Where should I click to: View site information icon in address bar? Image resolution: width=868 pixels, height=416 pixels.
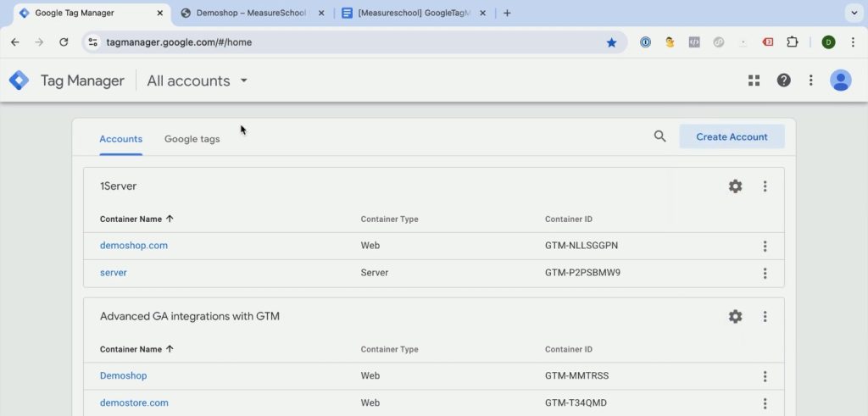click(93, 42)
